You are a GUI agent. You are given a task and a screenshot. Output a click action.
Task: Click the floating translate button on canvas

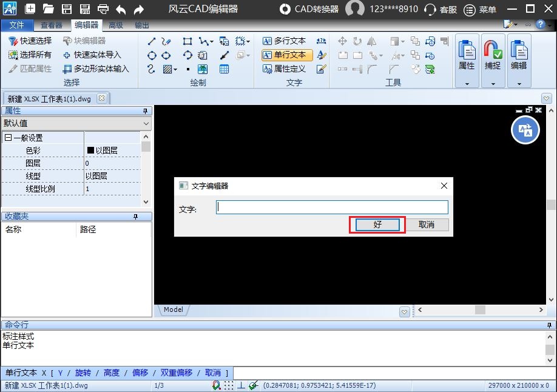click(x=525, y=130)
